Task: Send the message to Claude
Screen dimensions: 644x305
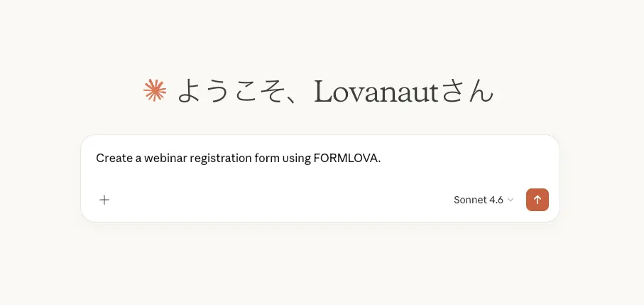Action: pyautogui.click(x=537, y=200)
